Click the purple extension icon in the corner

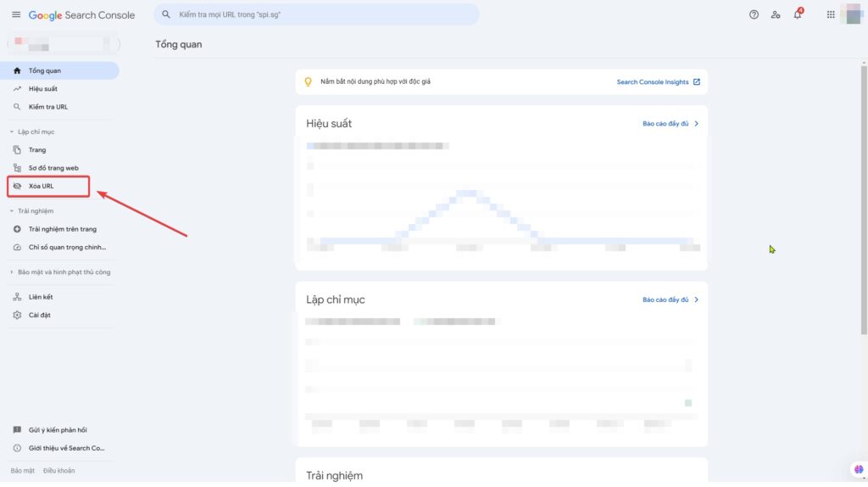point(859,469)
